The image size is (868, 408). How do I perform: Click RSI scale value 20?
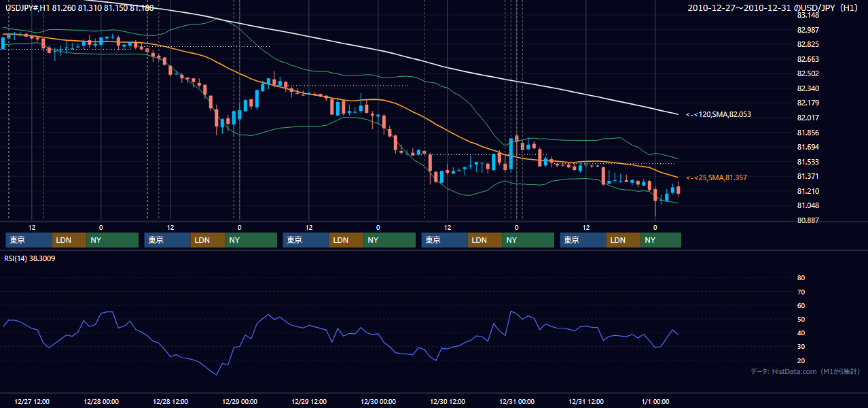(x=801, y=360)
